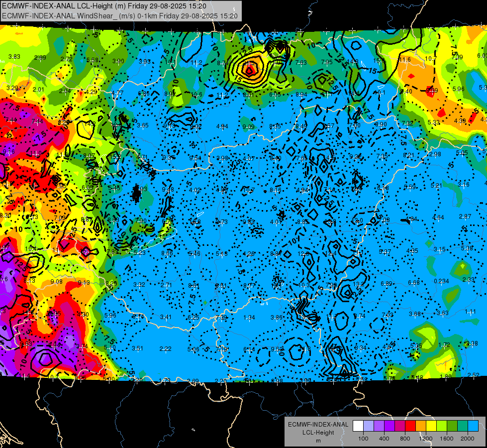Click the wind shear value "5.46"

(x=194, y=254)
